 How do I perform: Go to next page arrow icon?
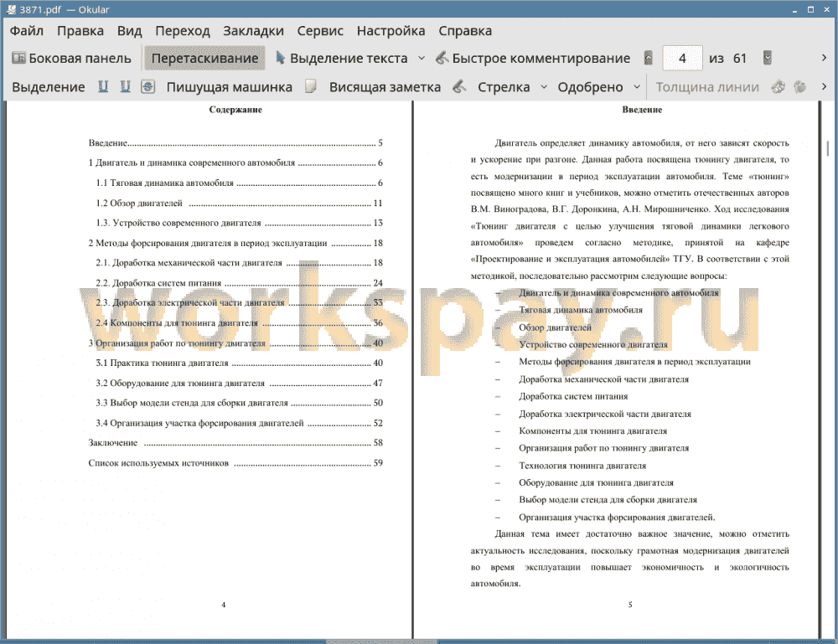click(x=768, y=58)
